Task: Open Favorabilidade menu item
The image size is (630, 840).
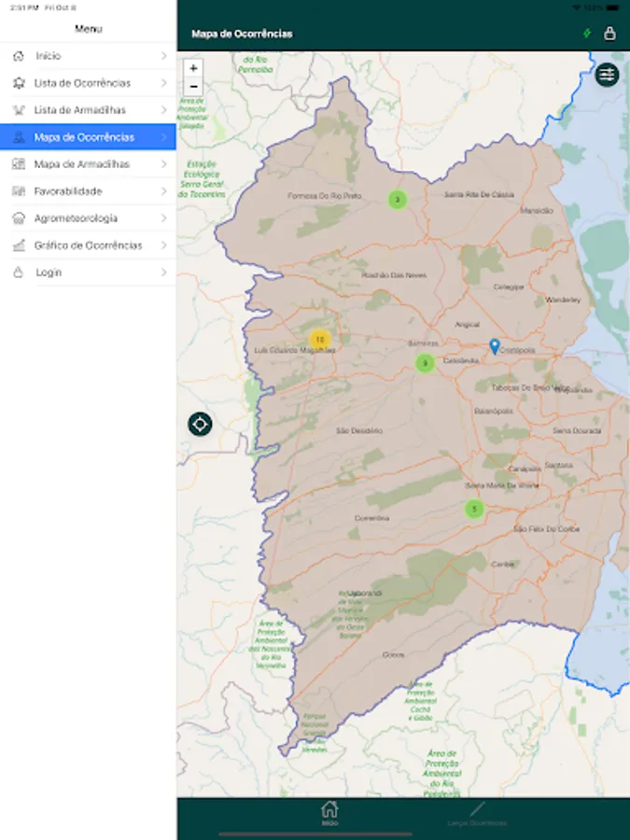Action: [x=88, y=191]
